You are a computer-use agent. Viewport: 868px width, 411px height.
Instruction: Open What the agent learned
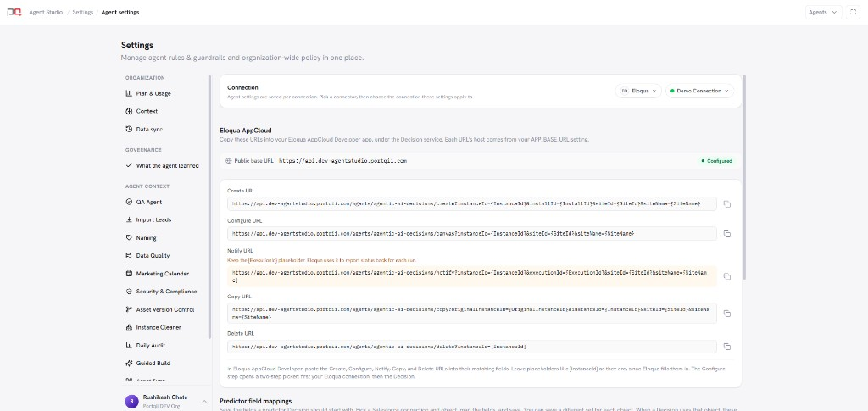click(x=167, y=165)
